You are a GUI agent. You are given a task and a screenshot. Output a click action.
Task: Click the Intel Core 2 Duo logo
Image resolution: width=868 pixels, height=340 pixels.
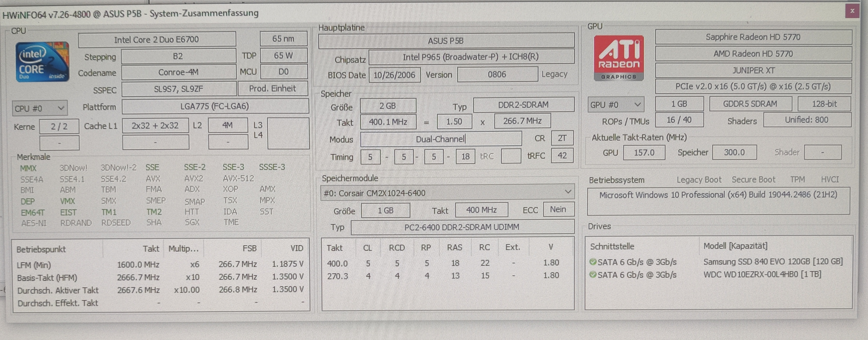click(x=43, y=62)
